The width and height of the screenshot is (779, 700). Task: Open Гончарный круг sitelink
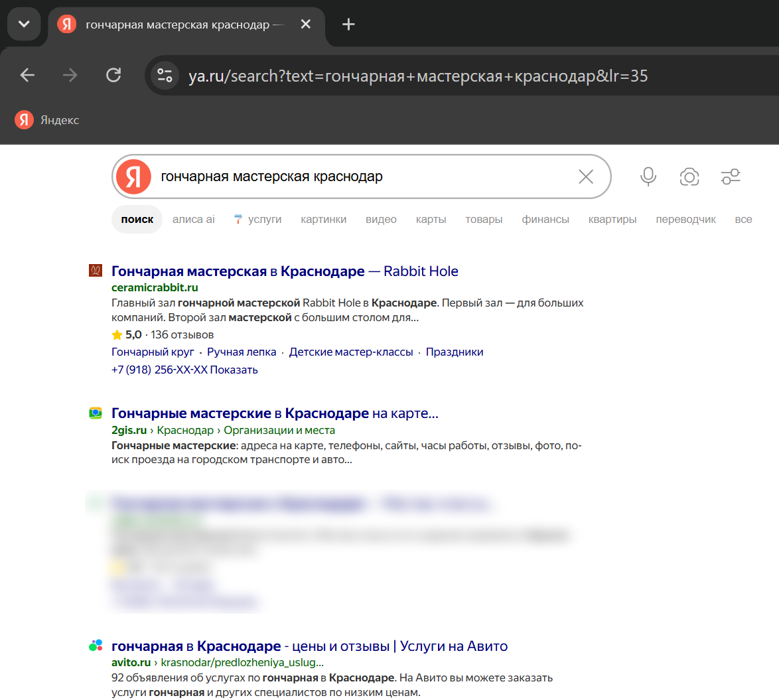153,352
